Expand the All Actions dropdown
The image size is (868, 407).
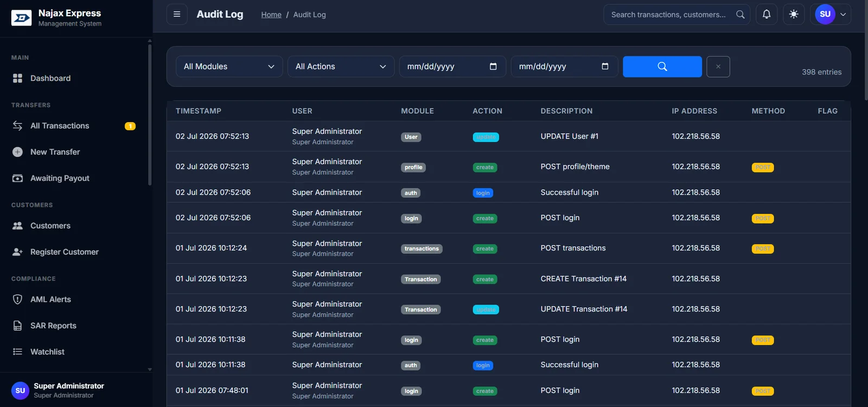point(341,66)
